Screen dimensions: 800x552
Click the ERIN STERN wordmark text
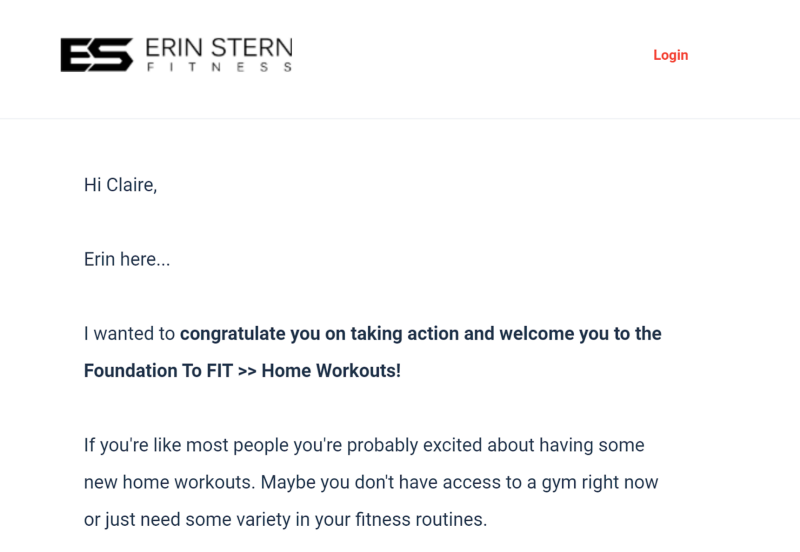219,48
